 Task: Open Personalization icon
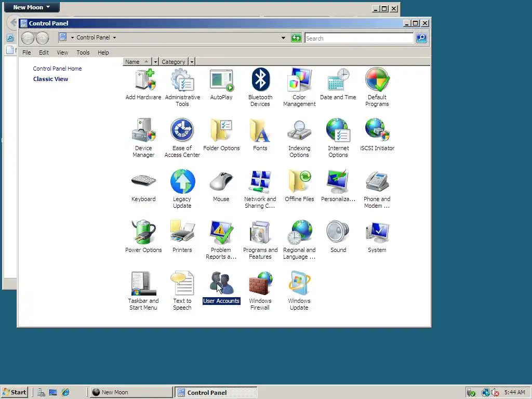(338, 186)
